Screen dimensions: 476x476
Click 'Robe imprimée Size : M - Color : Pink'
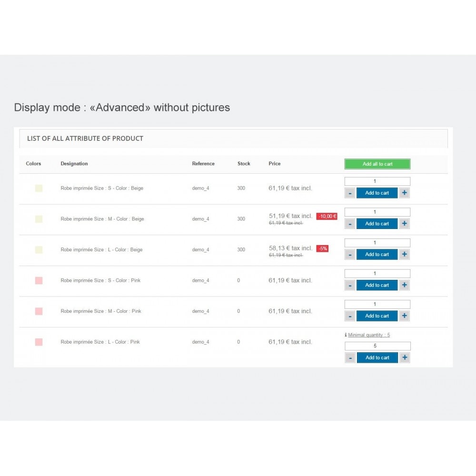101,311
